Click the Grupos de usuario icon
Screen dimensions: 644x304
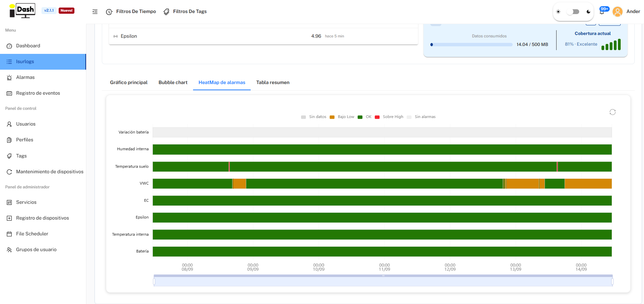coord(9,250)
